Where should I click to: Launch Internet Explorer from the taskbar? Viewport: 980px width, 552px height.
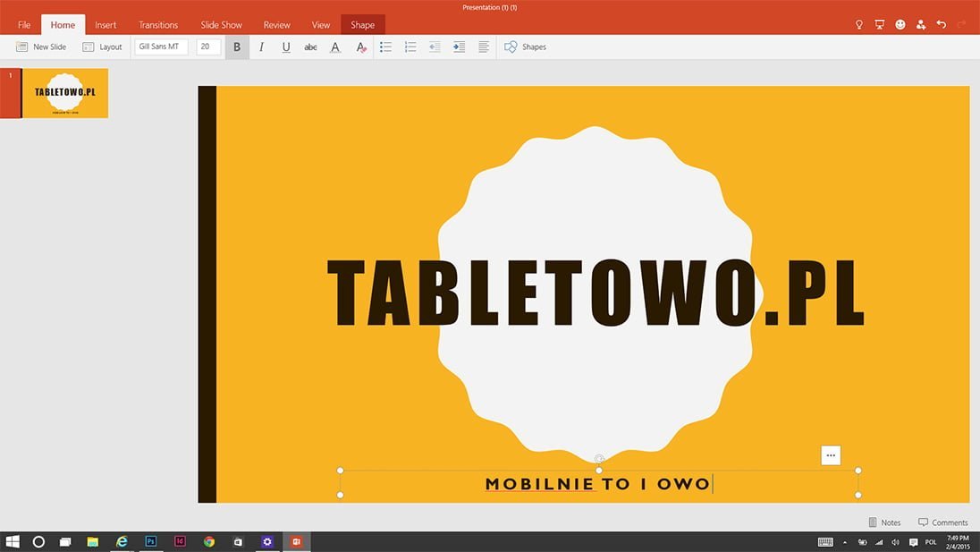[x=122, y=542]
